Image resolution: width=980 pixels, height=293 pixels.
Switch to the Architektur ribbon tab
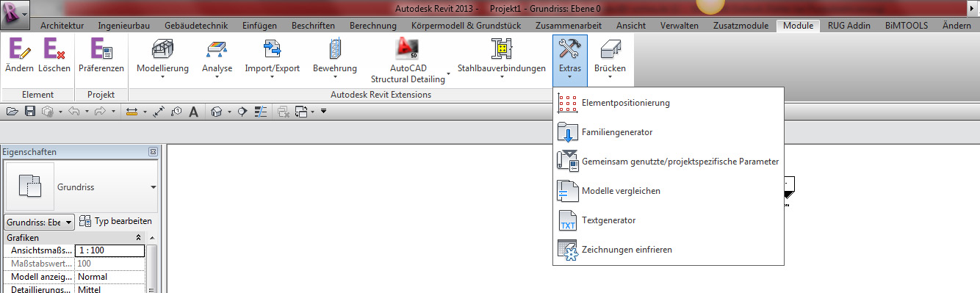click(x=64, y=26)
